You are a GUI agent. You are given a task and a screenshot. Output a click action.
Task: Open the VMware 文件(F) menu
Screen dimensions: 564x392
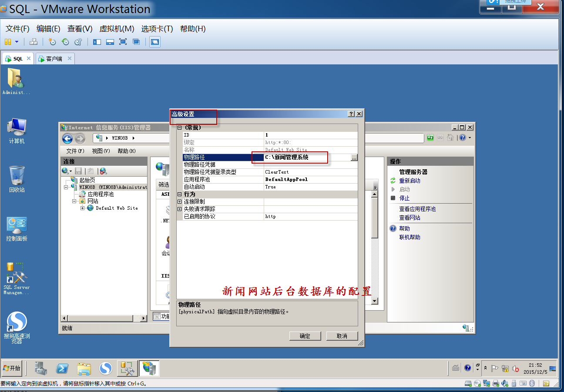(17, 29)
